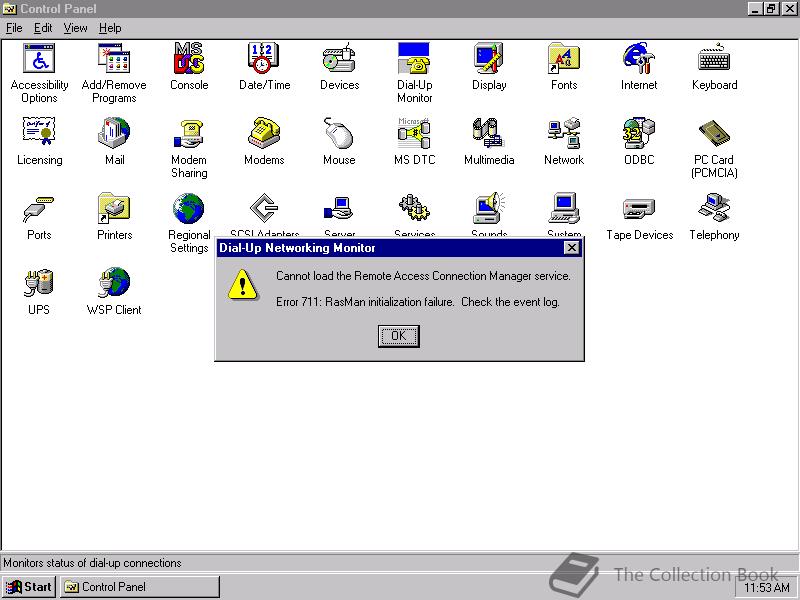Click OK in the error dialog

point(398,336)
